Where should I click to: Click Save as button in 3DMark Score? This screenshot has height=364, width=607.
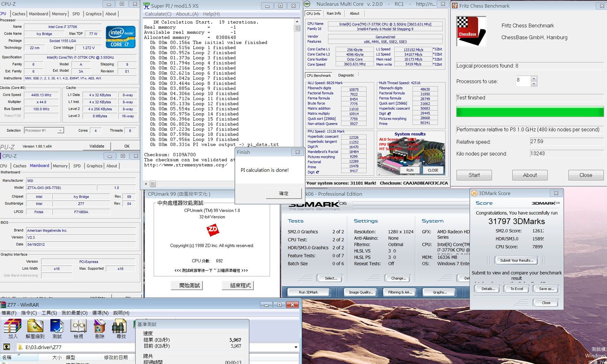coord(546,289)
